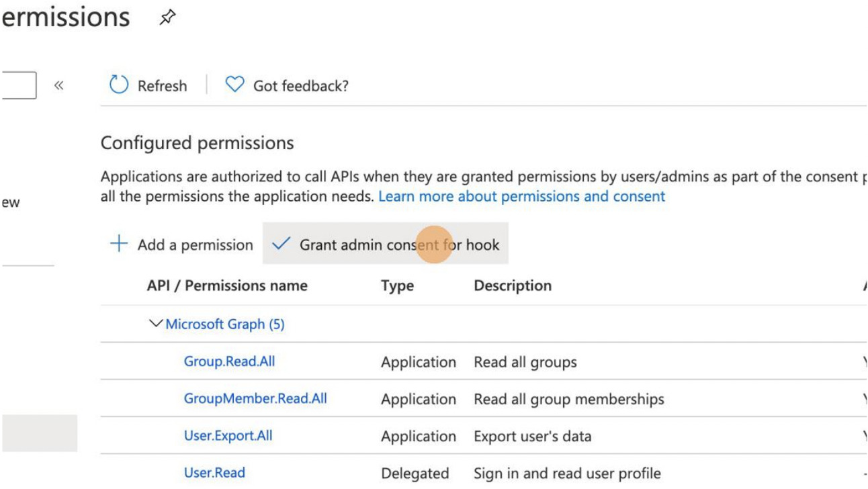Select the Type column header
The width and height of the screenshot is (868, 489).
click(x=396, y=285)
